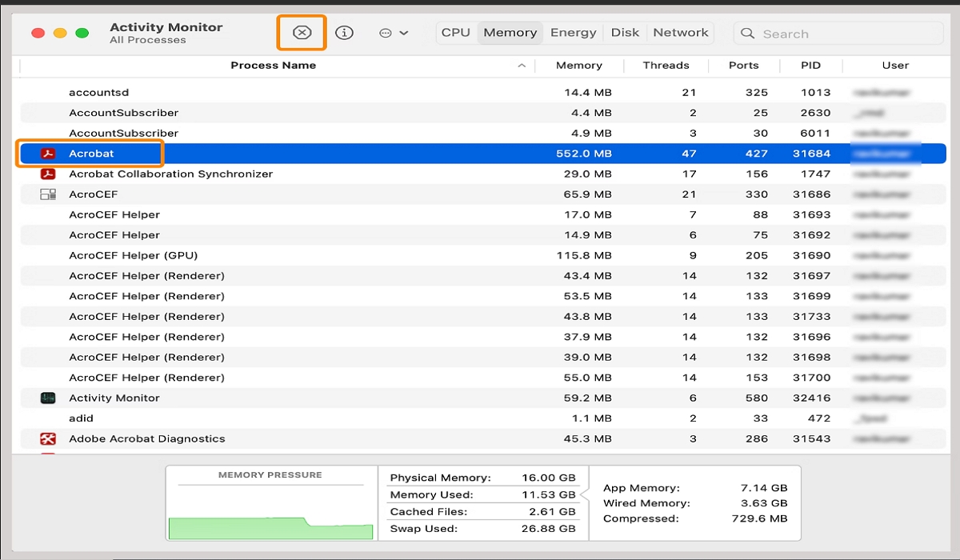Screen dimensions: 960x560
Task: Click the Memory Used 11.53 GB value
Action: coord(550,494)
